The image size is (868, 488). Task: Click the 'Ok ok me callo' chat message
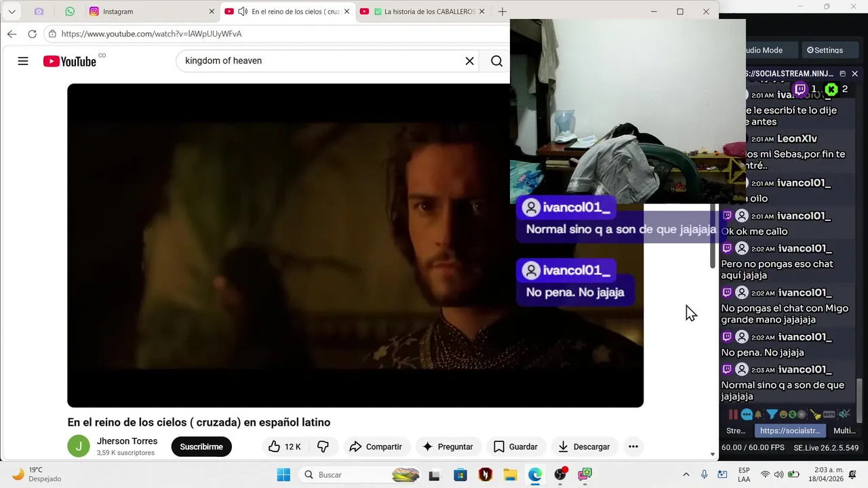[x=754, y=231]
